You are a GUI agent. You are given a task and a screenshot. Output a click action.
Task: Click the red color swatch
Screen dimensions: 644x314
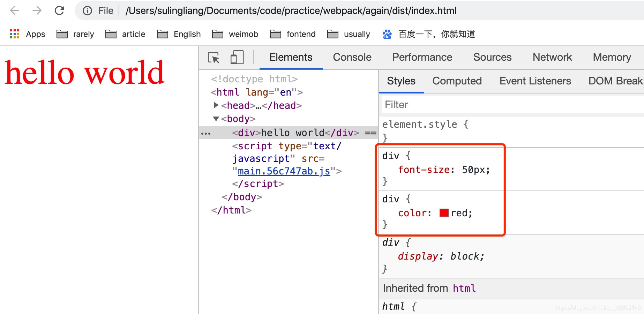pos(444,213)
